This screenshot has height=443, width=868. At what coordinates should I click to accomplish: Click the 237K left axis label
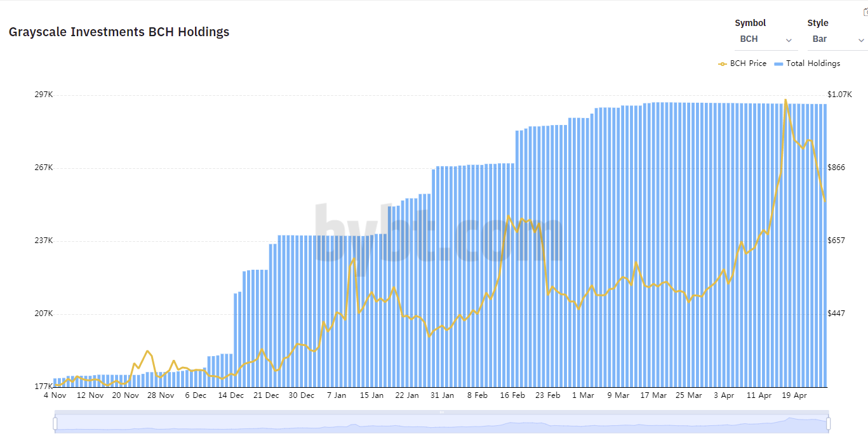click(x=43, y=241)
